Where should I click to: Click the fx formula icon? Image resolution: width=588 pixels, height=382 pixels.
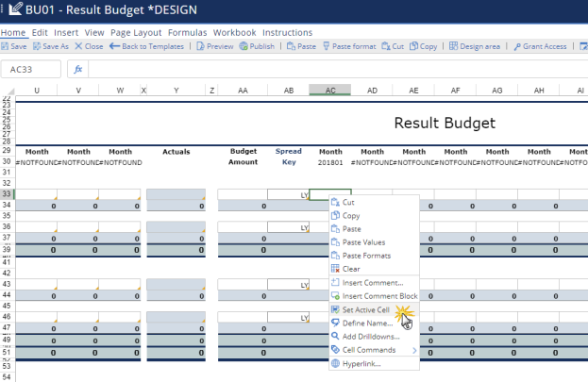(x=78, y=70)
